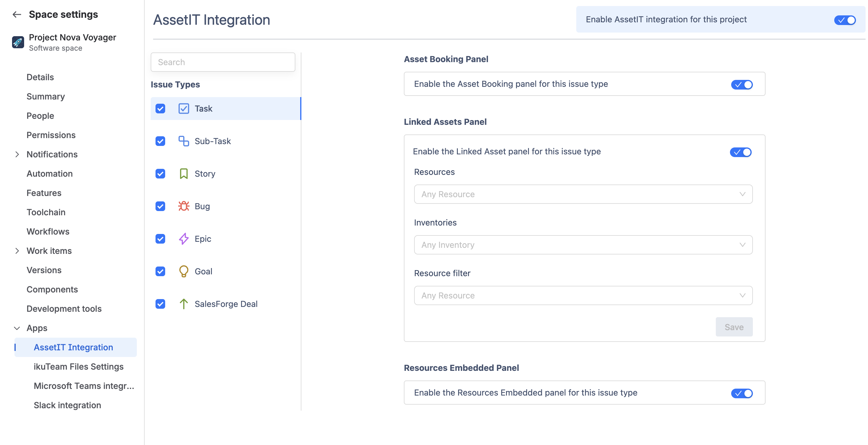Open the Inventories dropdown

point(583,245)
